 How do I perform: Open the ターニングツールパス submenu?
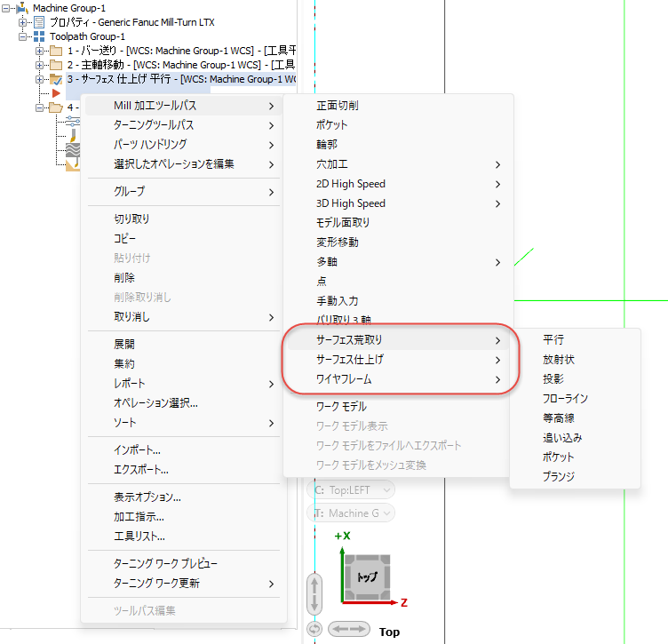coord(184,125)
